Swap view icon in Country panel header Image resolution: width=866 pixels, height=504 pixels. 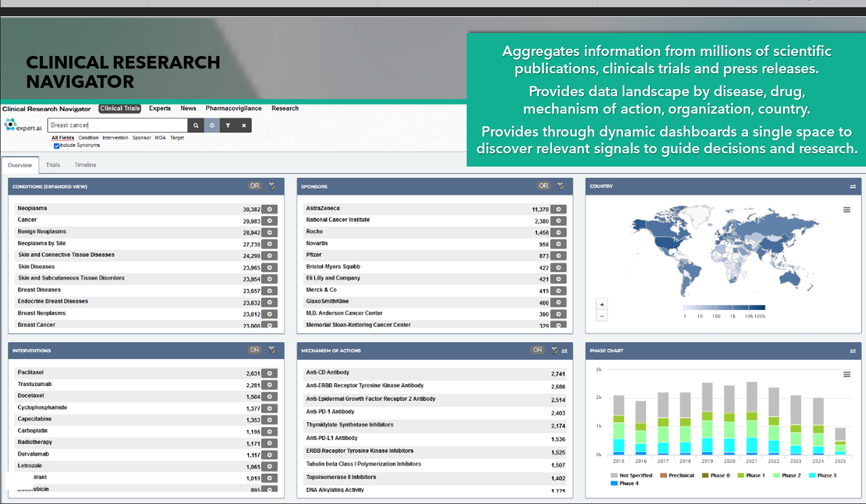853,186
